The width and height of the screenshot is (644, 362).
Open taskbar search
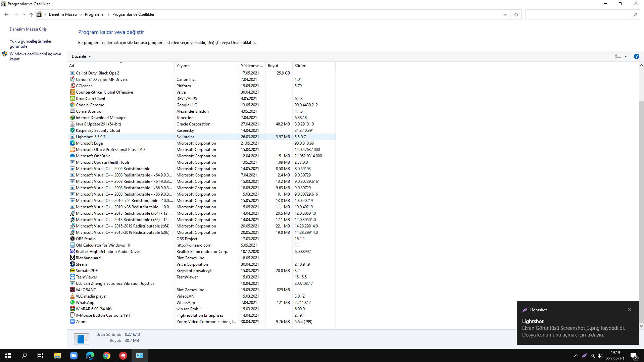pos(24,356)
